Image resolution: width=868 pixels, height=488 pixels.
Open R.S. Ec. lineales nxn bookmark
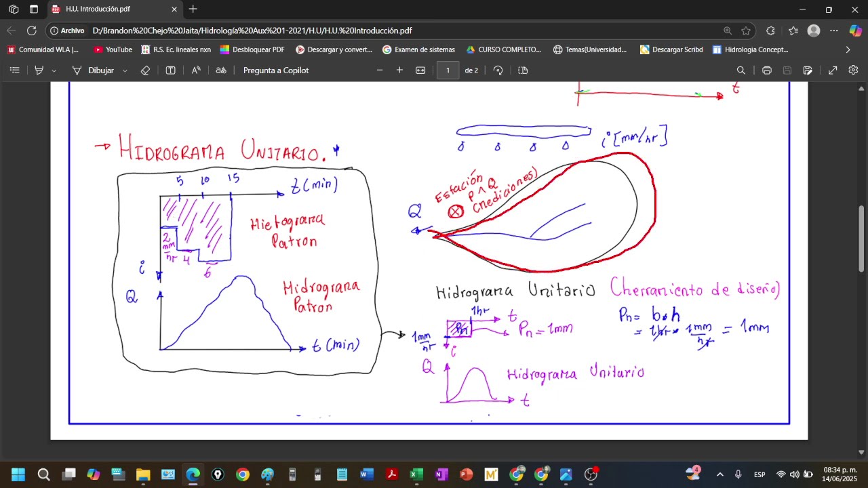pyautogui.click(x=176, y=49)
